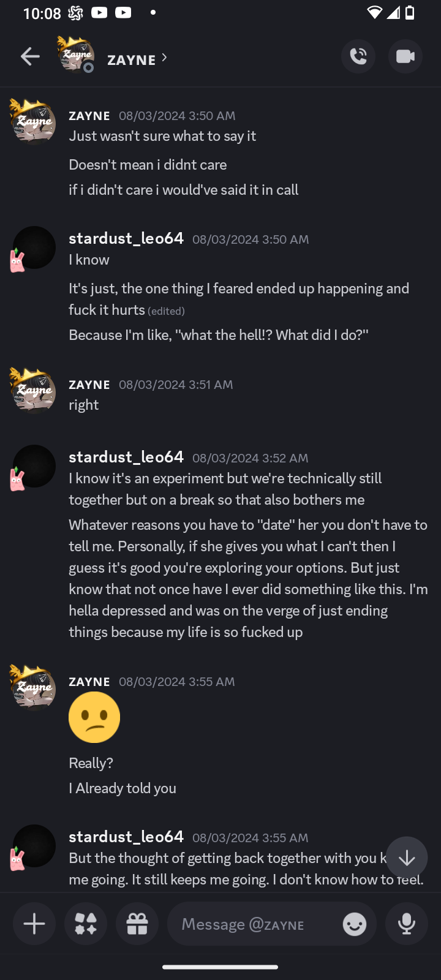441x980 pixels.
Task: Open ZAYNE's profile from header name
Action: [131, 59]
